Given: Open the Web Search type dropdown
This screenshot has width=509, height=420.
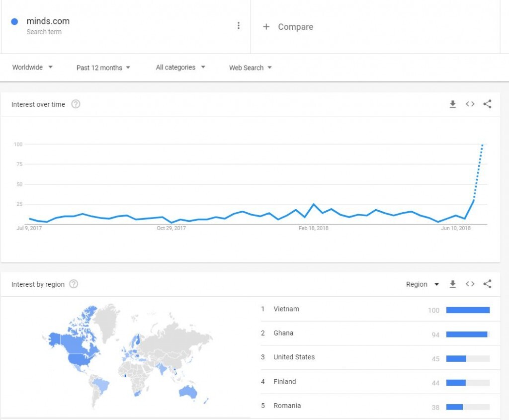Looking at the screenshot, I should pos(250,68).
